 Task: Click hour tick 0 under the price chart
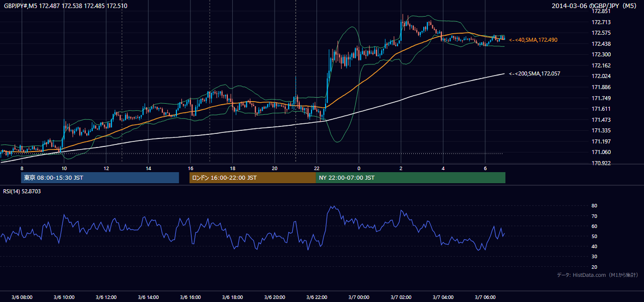(359, 168)
